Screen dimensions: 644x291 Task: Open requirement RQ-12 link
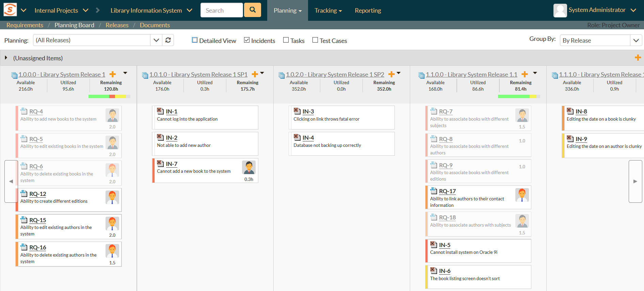(38, 194)
